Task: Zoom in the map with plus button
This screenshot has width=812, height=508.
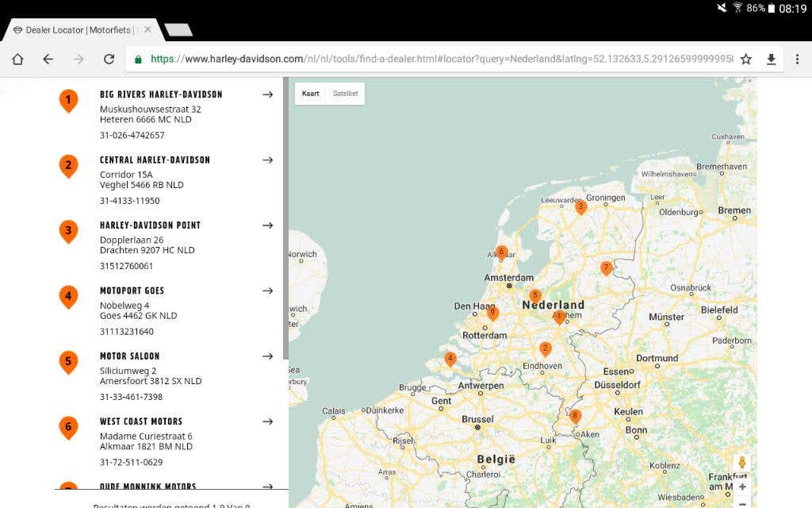Action: (x=742, y=487)
